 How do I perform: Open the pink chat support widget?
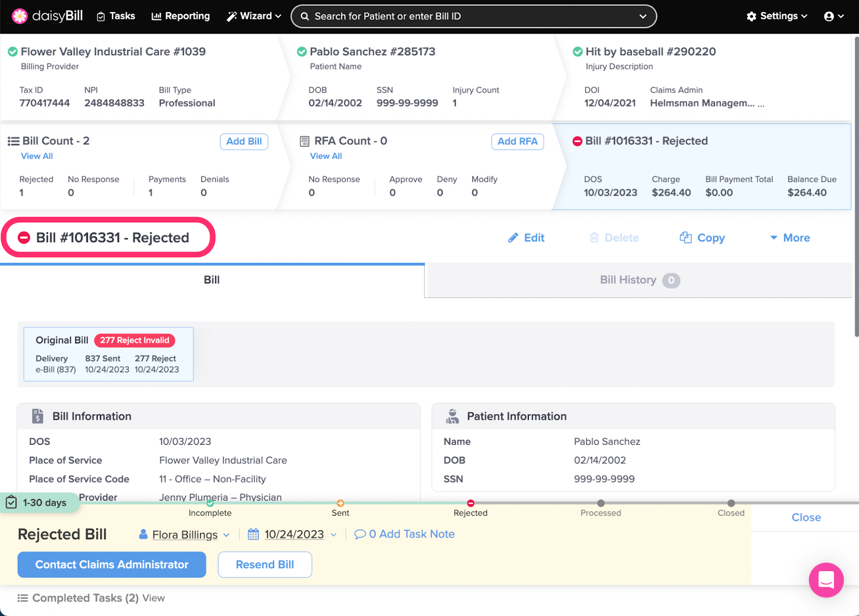coord(826,580)
